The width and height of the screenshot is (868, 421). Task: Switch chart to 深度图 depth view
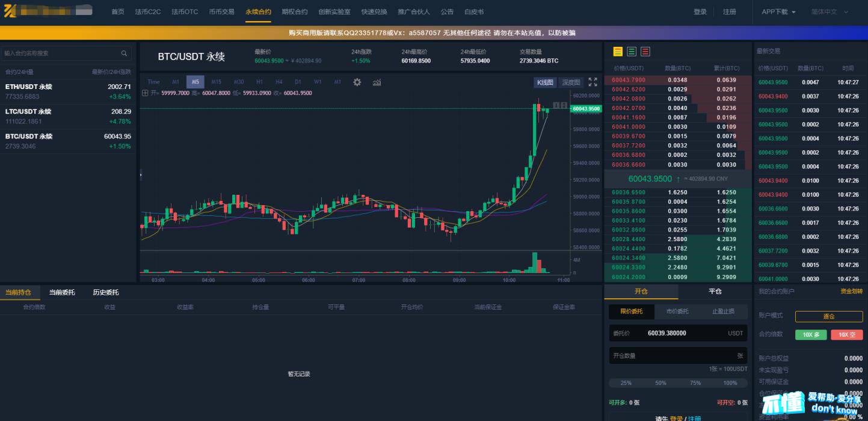pos(571,82)
